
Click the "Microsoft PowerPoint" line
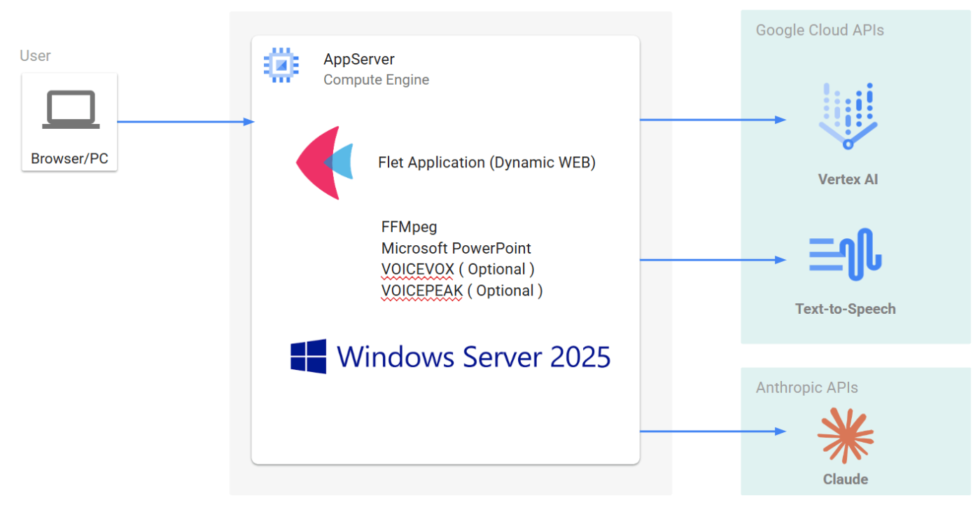pyautogui.click(x=456, y=249)
